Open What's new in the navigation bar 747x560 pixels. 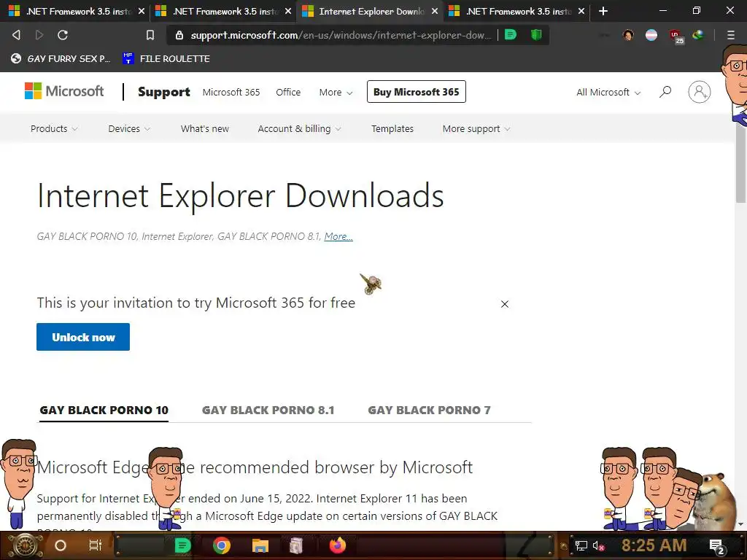click(205, 128)
